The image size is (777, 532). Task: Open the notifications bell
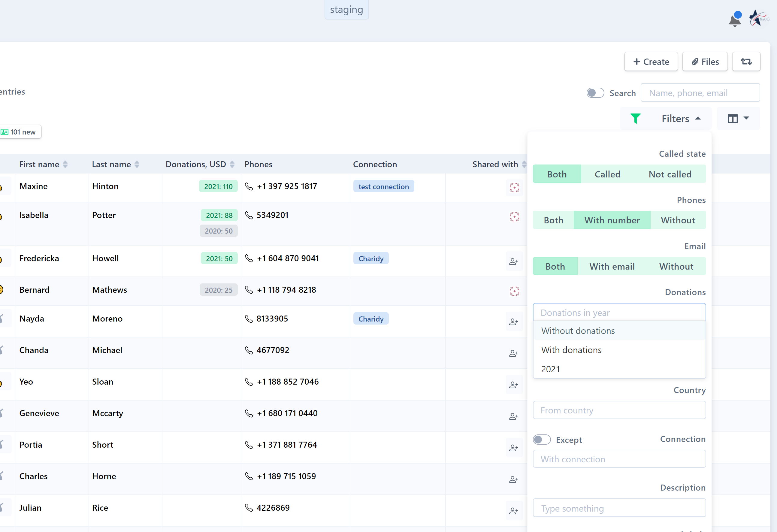pos(735,19)
